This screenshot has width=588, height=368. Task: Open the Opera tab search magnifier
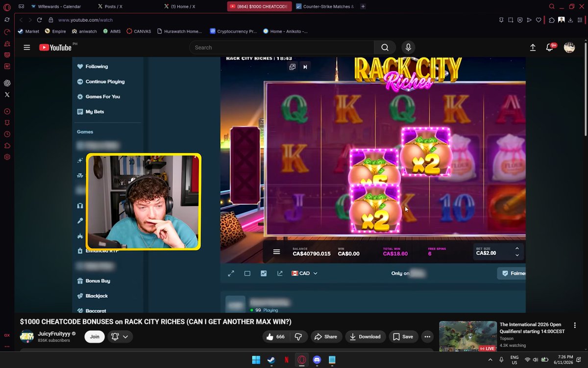pos(552,6)
